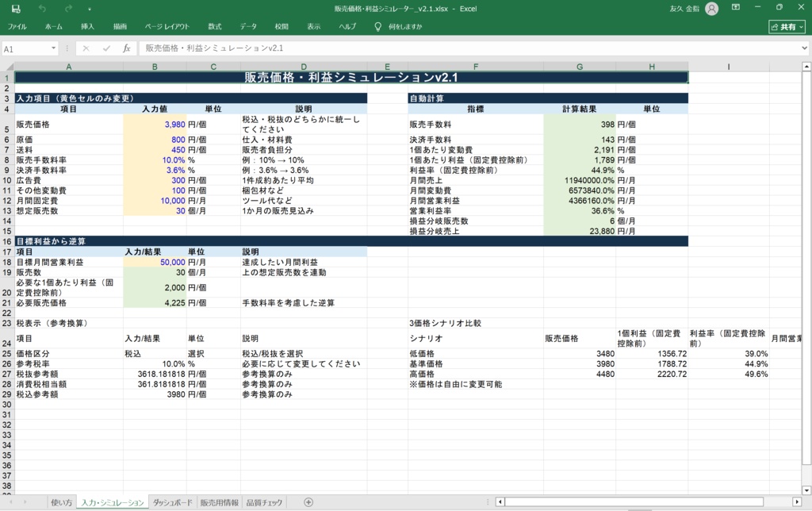Go to the 品質チェック sheet tab
The width and height of the screenshot is (812, 511).
point(264,502)
